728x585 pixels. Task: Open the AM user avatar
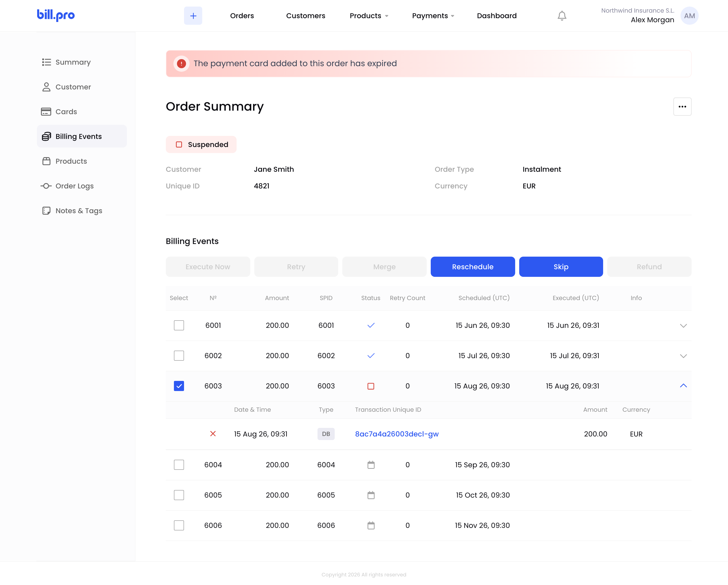click(x=689, y=15)
